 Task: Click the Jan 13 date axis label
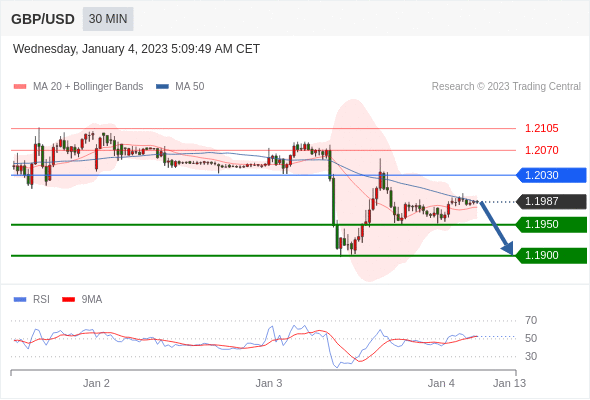pos(509,383)
